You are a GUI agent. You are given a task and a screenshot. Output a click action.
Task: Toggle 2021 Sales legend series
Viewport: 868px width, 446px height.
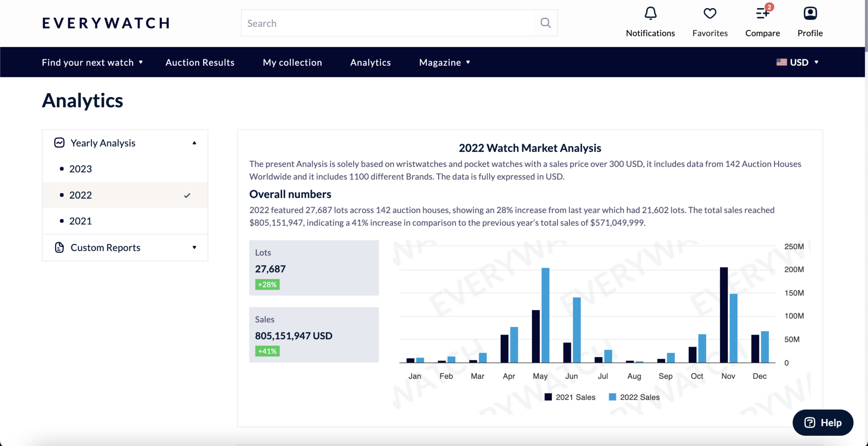coord(570,397)
